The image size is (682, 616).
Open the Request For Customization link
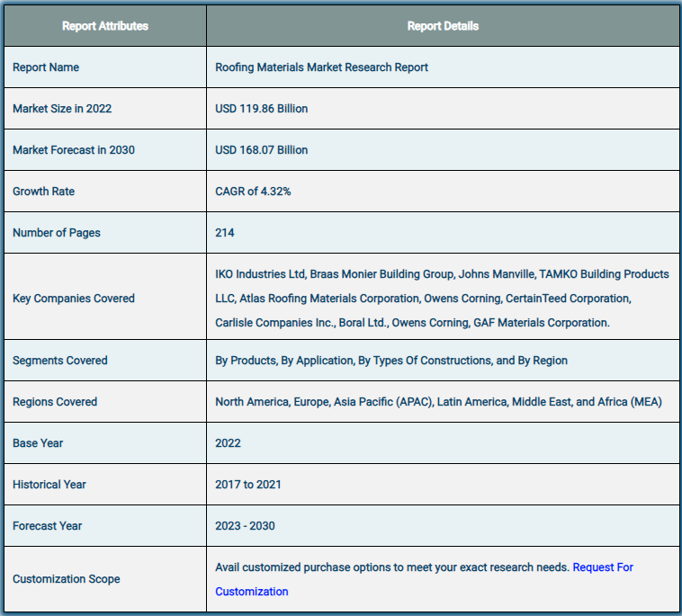(x=603, y=567)
